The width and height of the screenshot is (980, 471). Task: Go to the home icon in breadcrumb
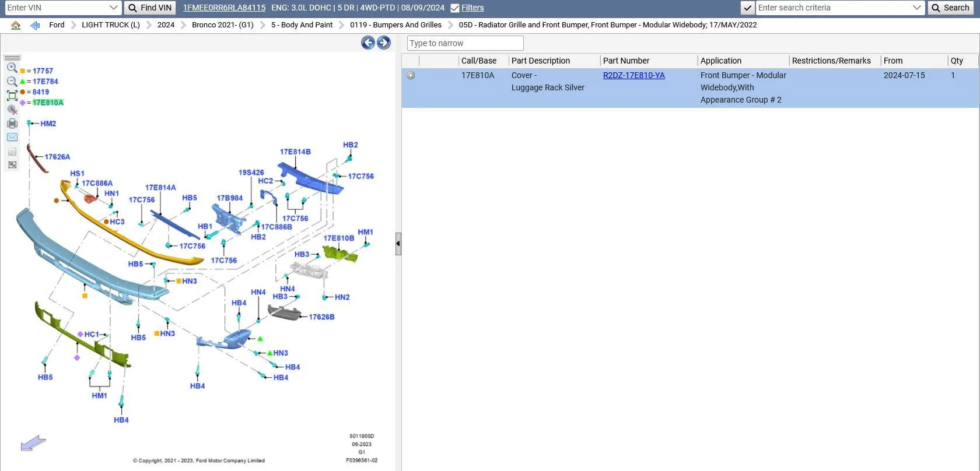tap(16, 25)
